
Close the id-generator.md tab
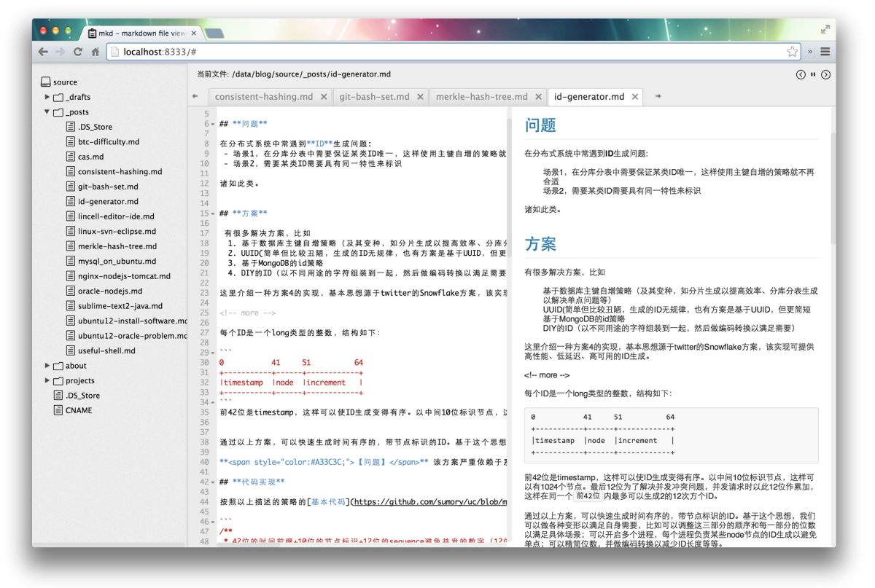[635, 97]
